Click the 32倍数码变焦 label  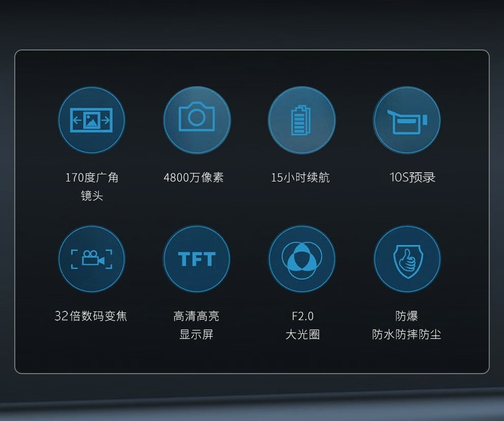click(x=91, y=316)
